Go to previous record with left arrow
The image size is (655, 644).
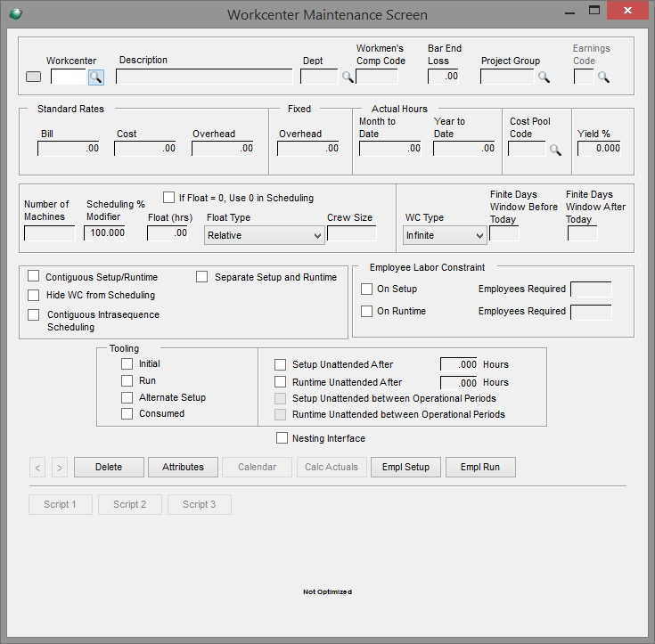pos(37,468)
